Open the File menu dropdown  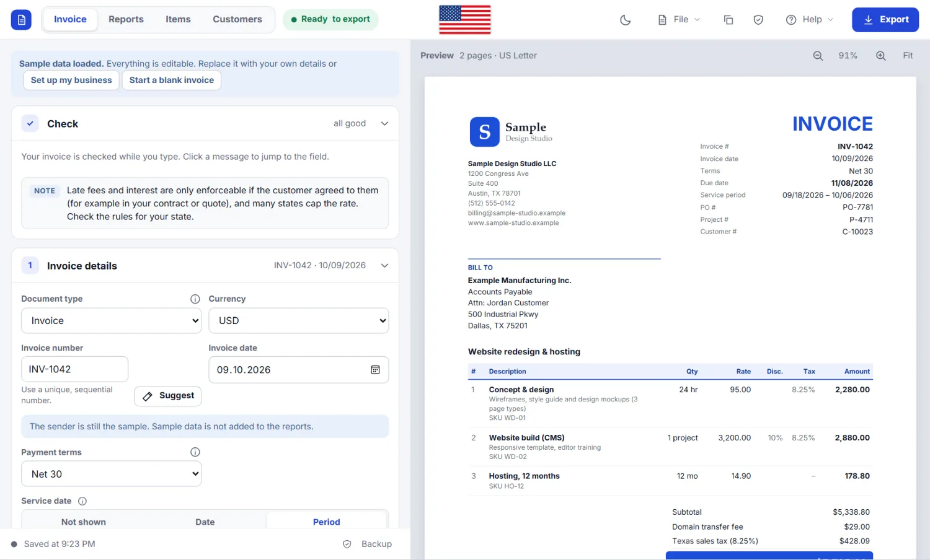[679, 20]
